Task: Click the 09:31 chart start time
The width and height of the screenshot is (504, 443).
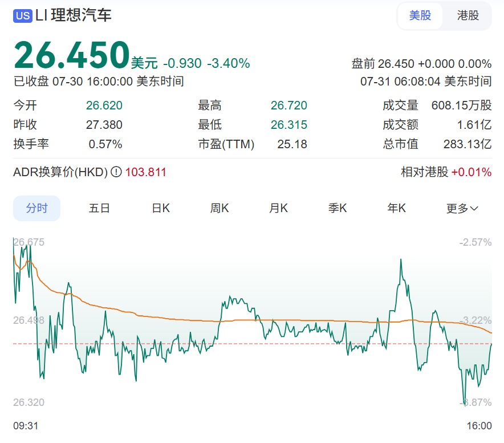Action: (26, 426)
